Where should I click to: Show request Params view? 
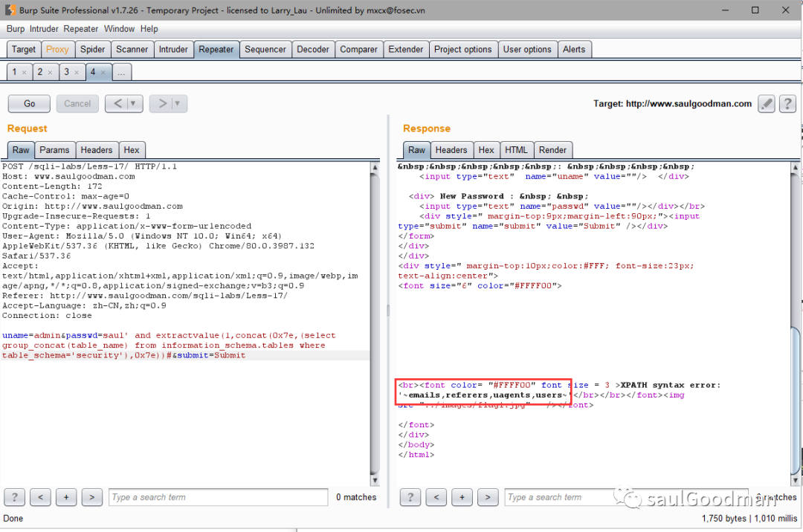pyautogui.click(x=54, y=150)
